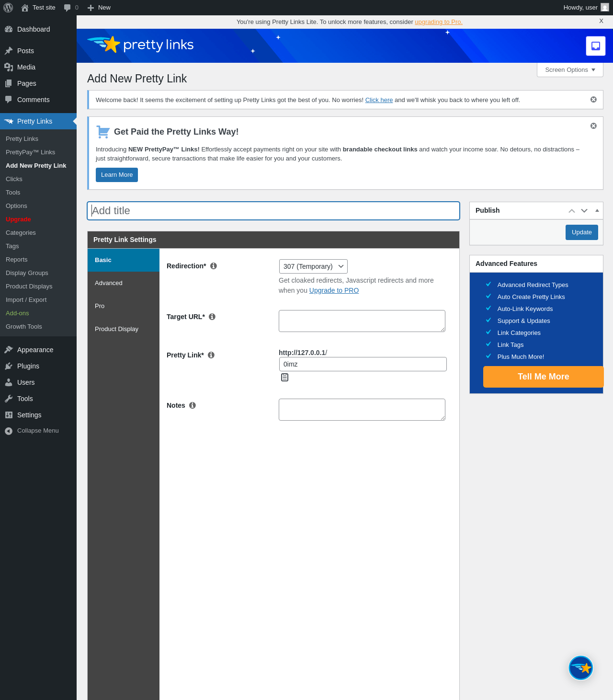
Task: Move Publish box up
Action: coord(572,211)
